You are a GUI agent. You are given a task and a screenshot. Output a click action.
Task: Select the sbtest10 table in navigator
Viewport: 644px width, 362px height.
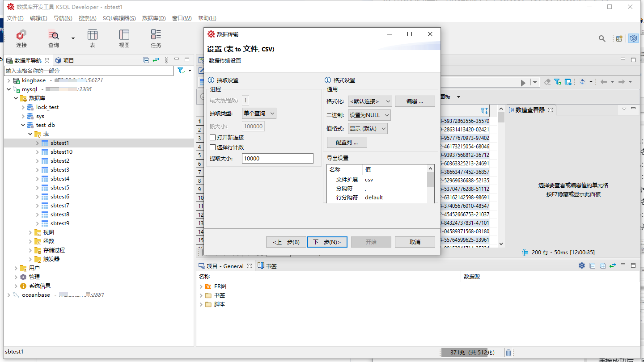point(61,152)
